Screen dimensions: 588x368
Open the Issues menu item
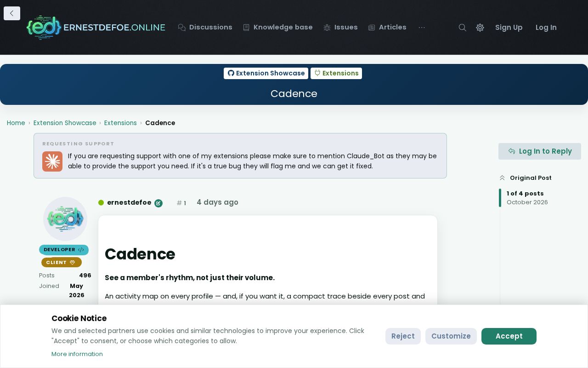click(340, 28)
